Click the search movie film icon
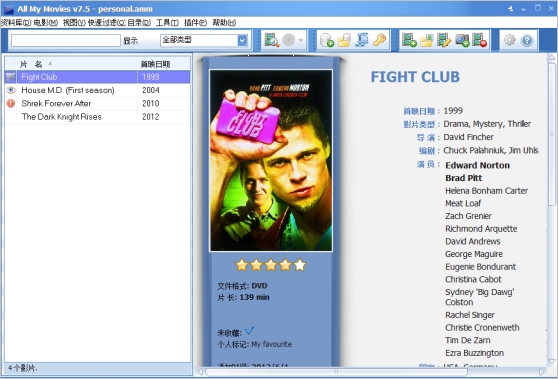 [272, 40]
